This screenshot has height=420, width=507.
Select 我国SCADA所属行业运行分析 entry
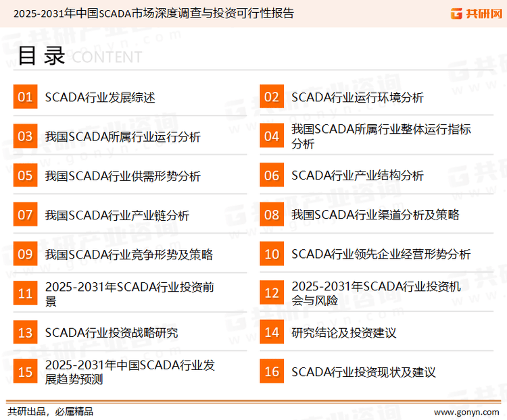click(x=122, y=137)
